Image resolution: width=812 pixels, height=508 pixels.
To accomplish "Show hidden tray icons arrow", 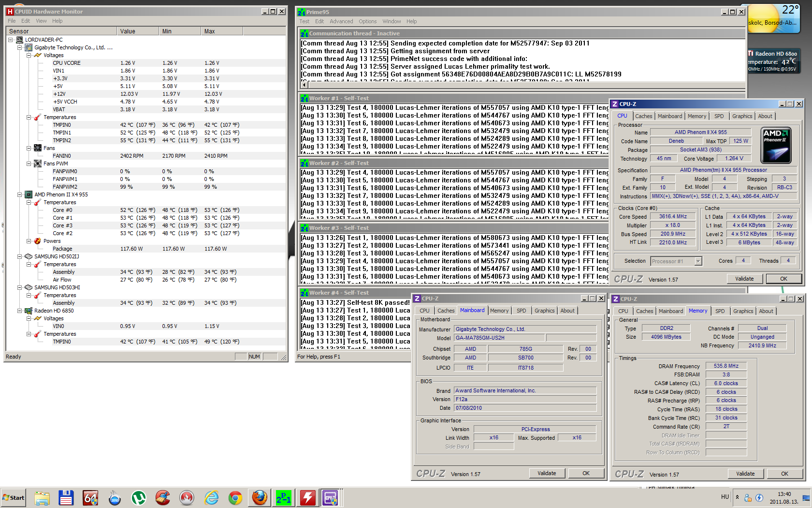I will (737, 497).
